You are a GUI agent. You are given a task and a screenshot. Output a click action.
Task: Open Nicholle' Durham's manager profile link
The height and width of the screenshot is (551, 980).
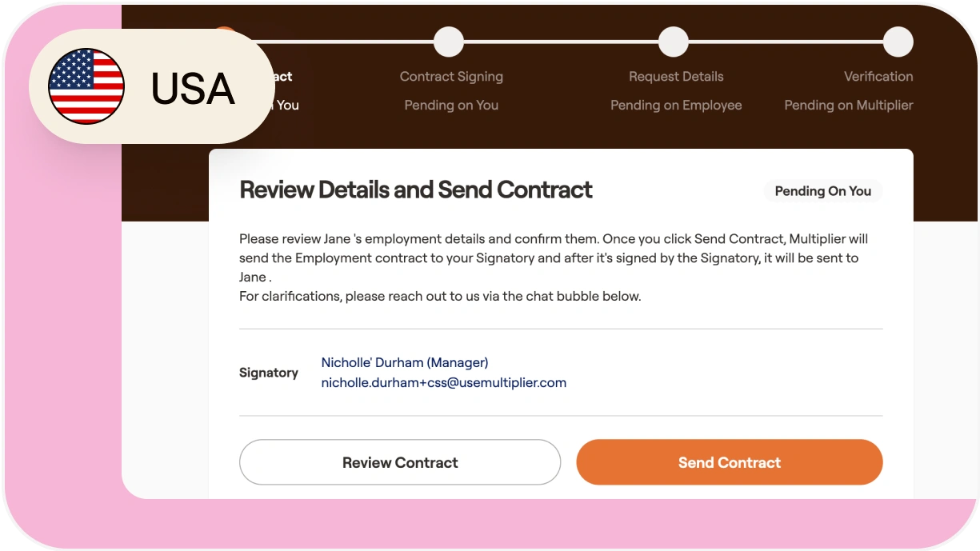tap(404, 362)
